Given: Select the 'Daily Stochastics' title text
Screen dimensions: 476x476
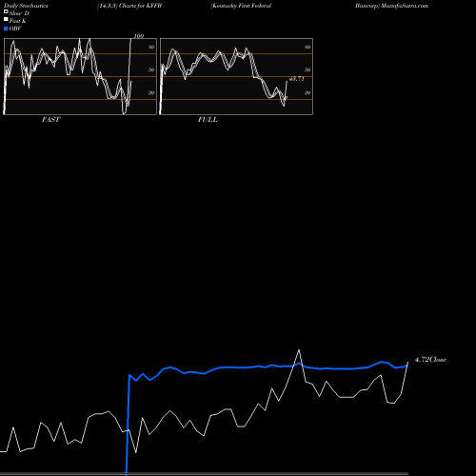Looking at the screenshot, I should 26,6.
